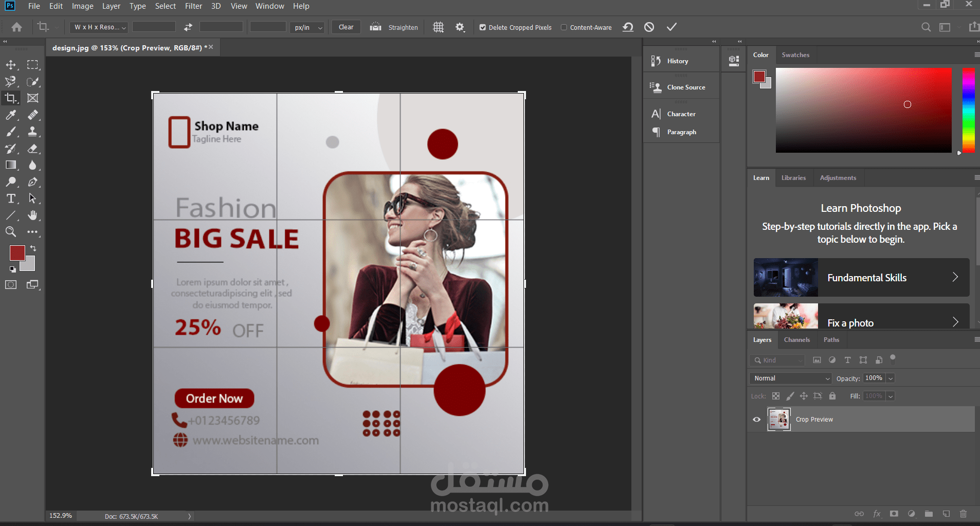
Task: Select the Dodge tool
Action: pyautogui.click(x=11, y=182)
